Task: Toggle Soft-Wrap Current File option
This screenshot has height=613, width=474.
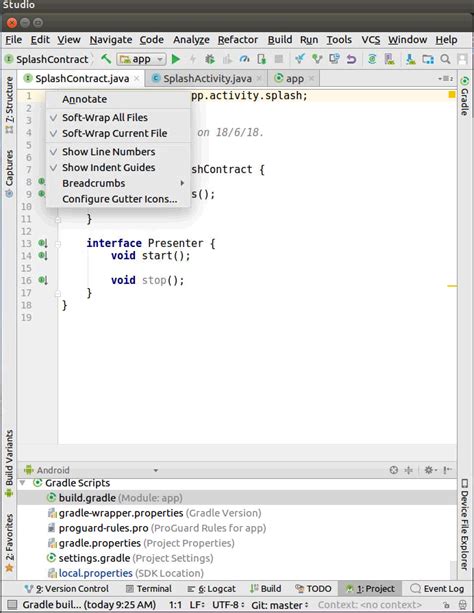Action: (x=118, y=133)
